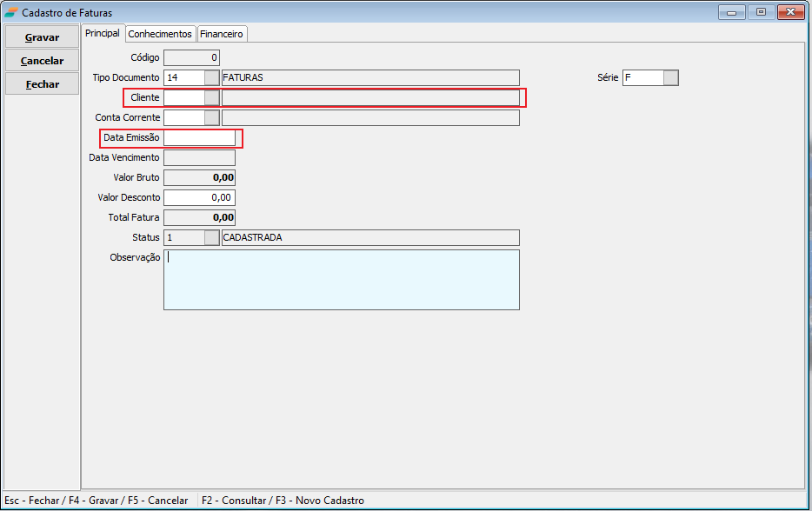Screen dimensions: 812x511
Task: Open the Série lookup button
Action: (x=670, y=77)
